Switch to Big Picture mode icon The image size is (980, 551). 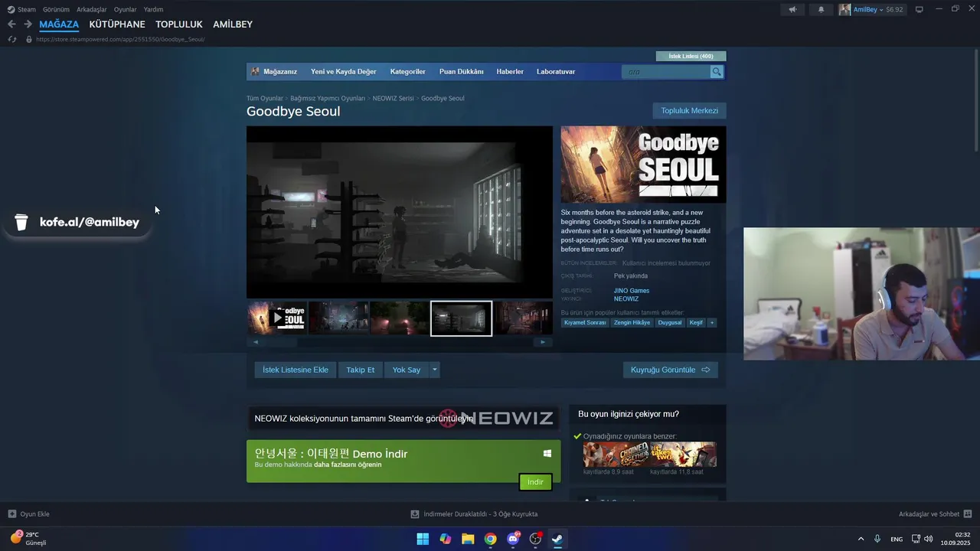click(920, 9)
